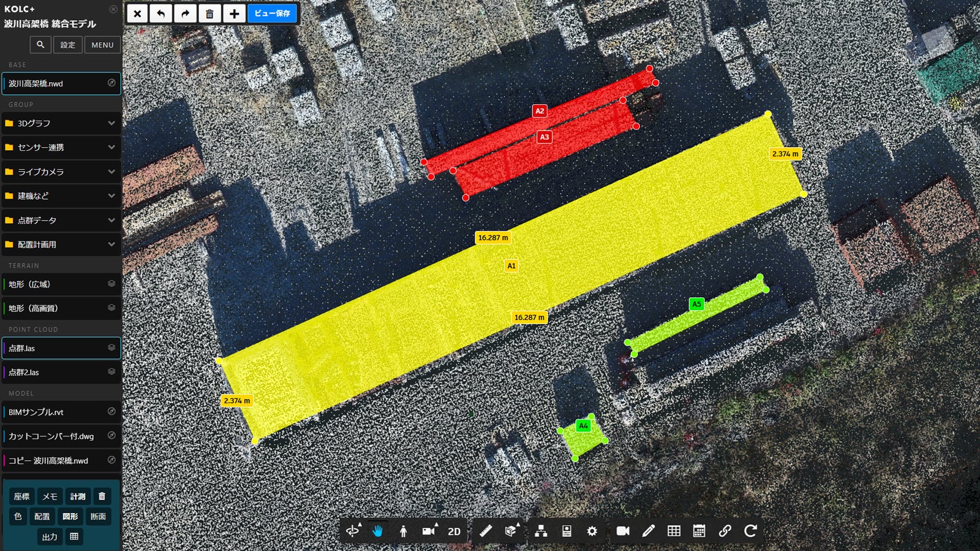The height and width of the screenshot is (551, 980).
Task: Expand the ライブカメラ folder
Action: (111, 172)
